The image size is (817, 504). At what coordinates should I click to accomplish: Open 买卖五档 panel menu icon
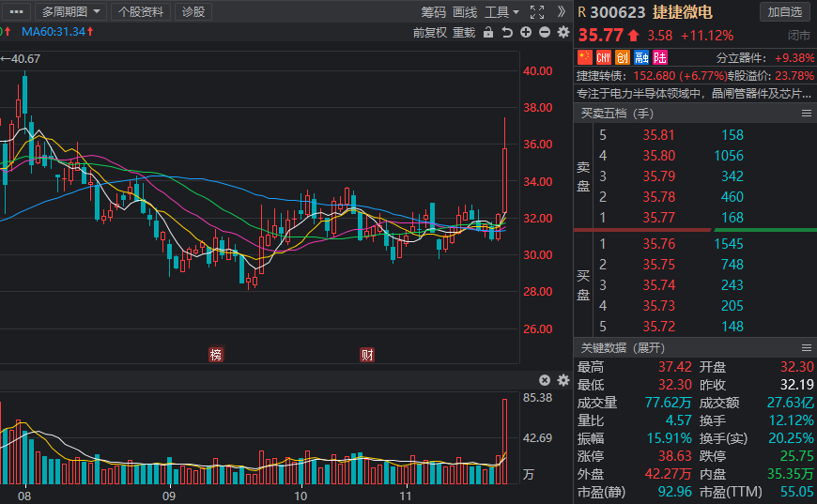[806, 114]
